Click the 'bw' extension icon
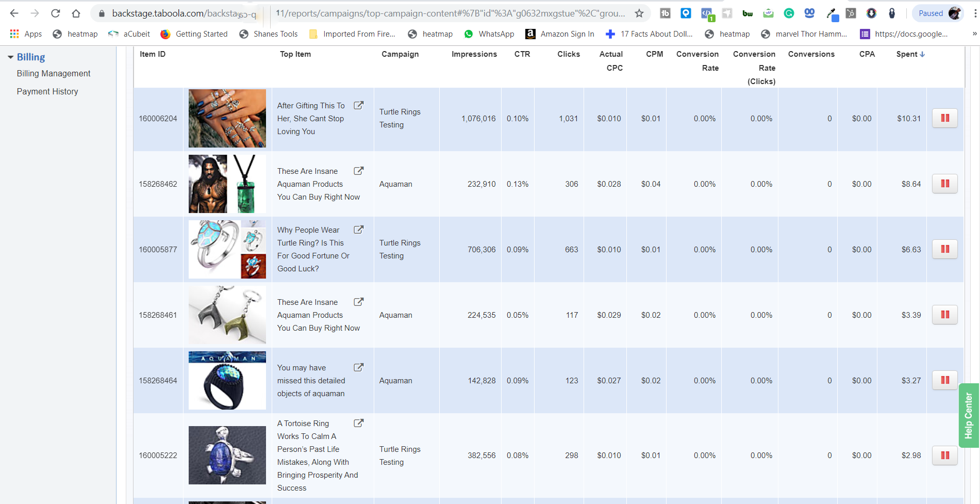 [x=748, y=13]
